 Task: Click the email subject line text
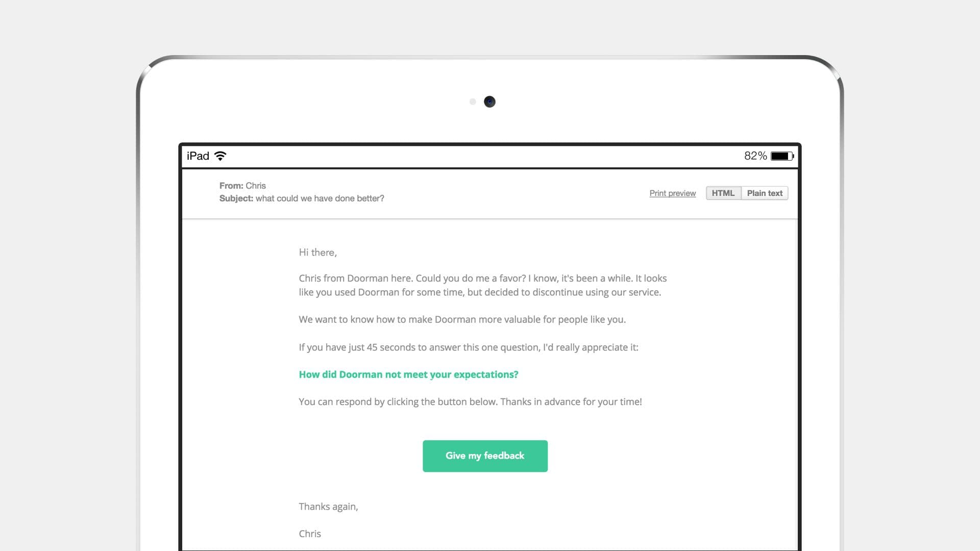302,198
